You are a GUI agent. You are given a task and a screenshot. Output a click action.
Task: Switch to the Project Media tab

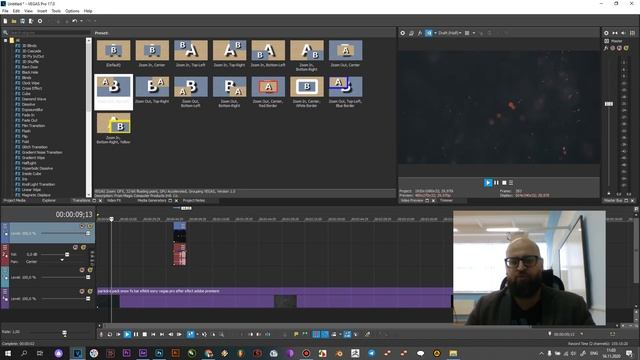click(15, 200)
